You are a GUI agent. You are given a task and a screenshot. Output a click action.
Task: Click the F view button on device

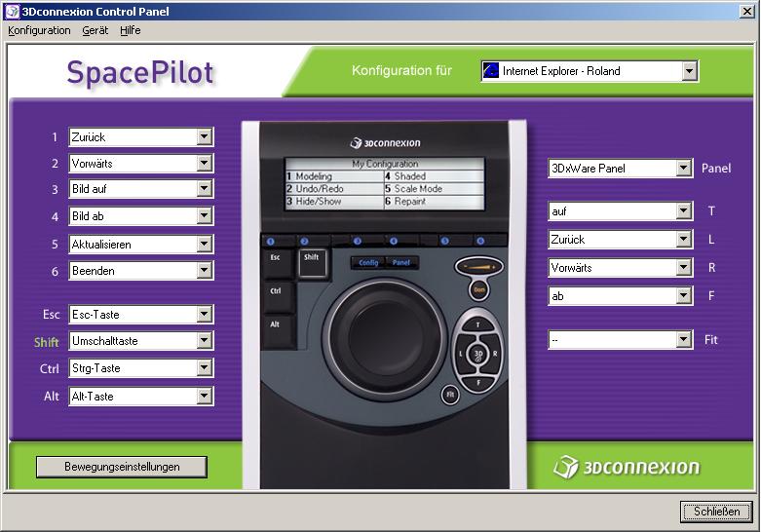coord(478,384)
